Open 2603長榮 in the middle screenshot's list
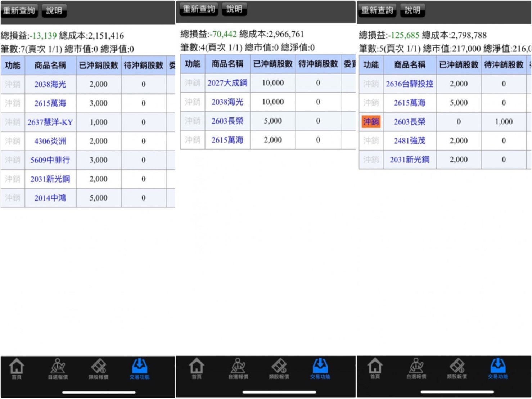This screenshot has width=532, height=399. click(227, 121)
